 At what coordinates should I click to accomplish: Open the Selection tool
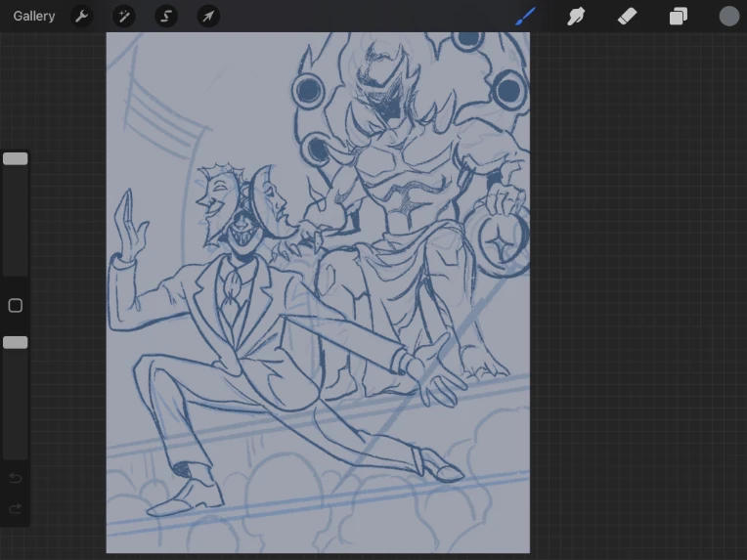(166, 17)
